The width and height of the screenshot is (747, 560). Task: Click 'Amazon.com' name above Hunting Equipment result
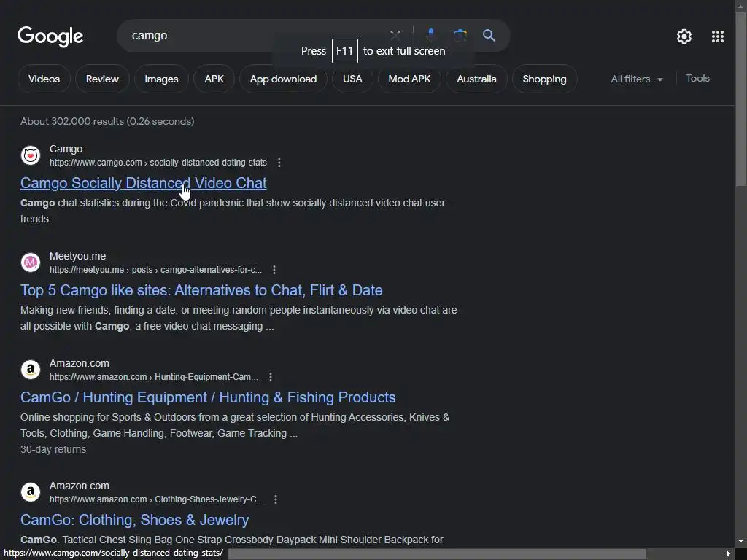tap(79, 363)
